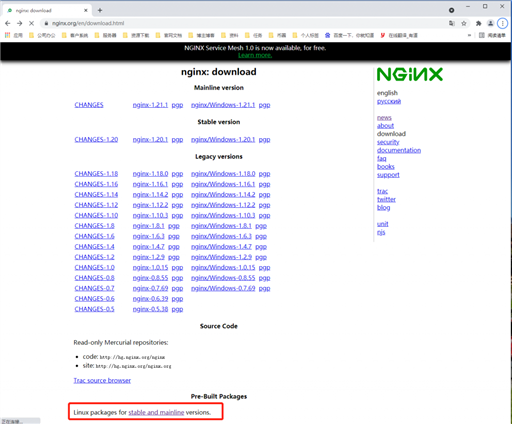Download nginx/Windows-1.16.1
This screenshot has height=424, width=512.
[x=223, y=184]
